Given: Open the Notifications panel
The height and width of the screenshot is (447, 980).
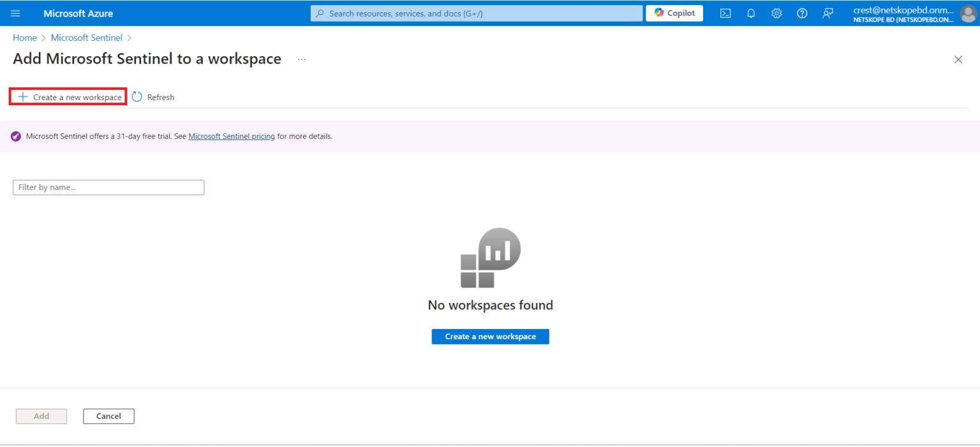Looking at the screenshot, I should pos(750,13).
